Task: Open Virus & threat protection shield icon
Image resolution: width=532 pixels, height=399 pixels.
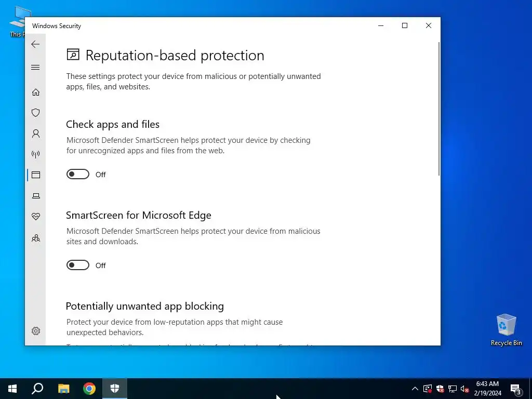Action: click(x=36, y=113)
